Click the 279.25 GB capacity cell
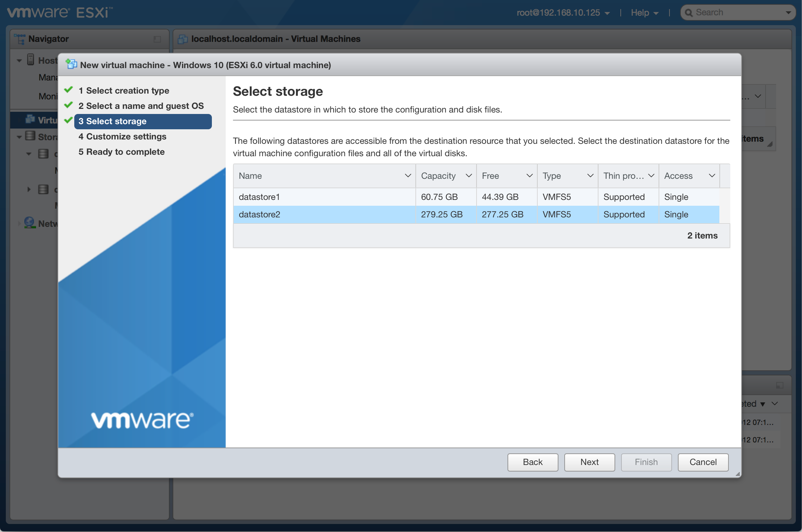The height and width of the screenshot is (532, 802). point(446,214)
